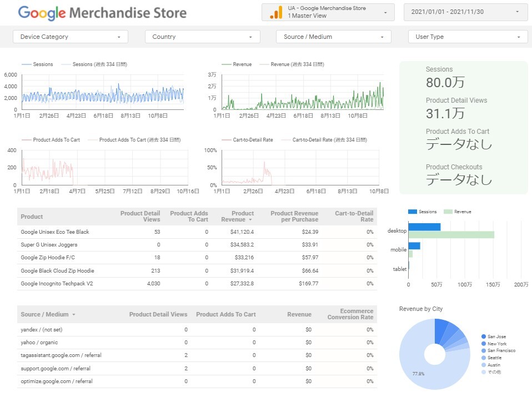Click the San Jose legend dot in pie chart
The image size is (532, 397).
click(483, 336)
